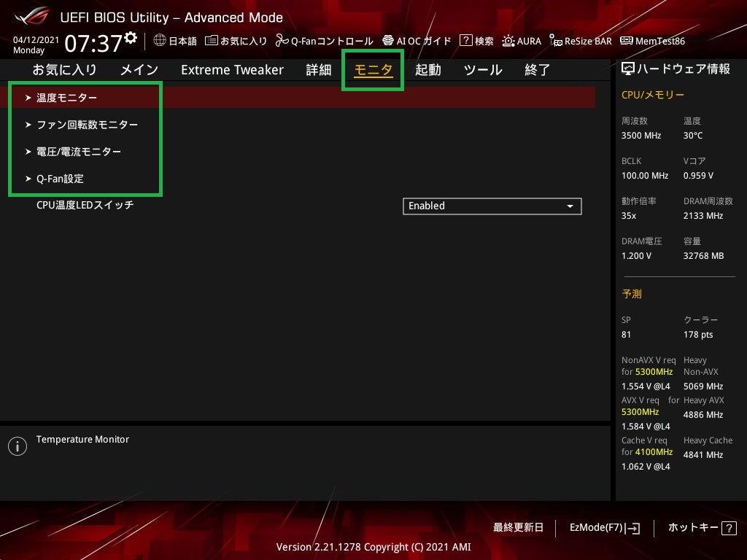Click the hotkey question mark icon

[x=729, y=528]
